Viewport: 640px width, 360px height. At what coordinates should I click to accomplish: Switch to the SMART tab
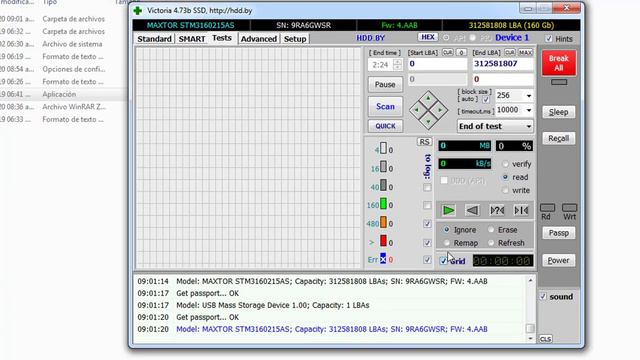click(x=192, y=39)
